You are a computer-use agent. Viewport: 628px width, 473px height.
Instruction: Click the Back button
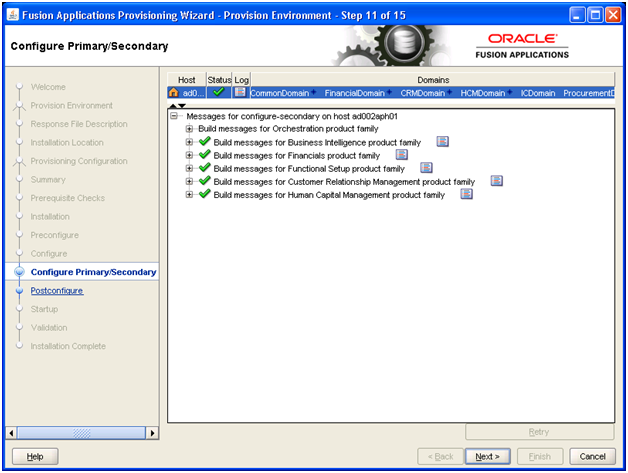tap(440, 456)
